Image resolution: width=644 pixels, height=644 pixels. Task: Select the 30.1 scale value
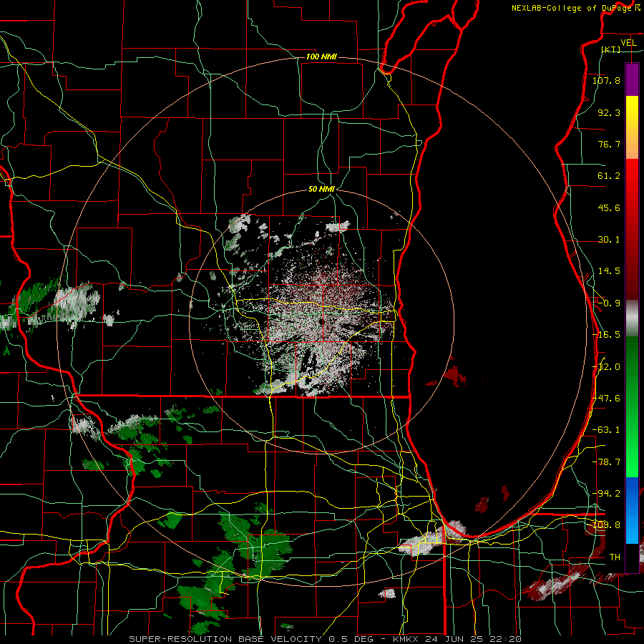pyautogui.click(x=609, y=240)
